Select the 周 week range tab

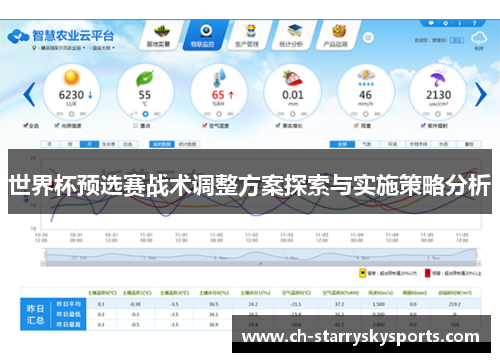(x=70, y=144)
